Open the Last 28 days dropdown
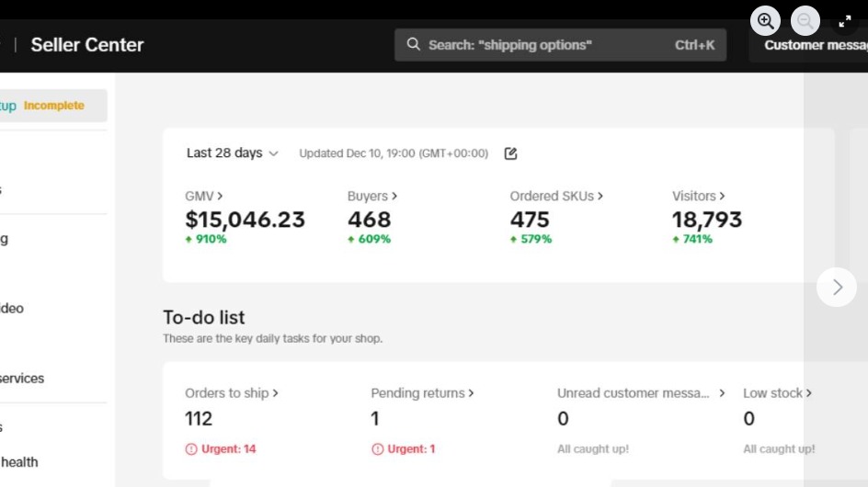This screenshot has height=487, width=868. click(232, 153)
